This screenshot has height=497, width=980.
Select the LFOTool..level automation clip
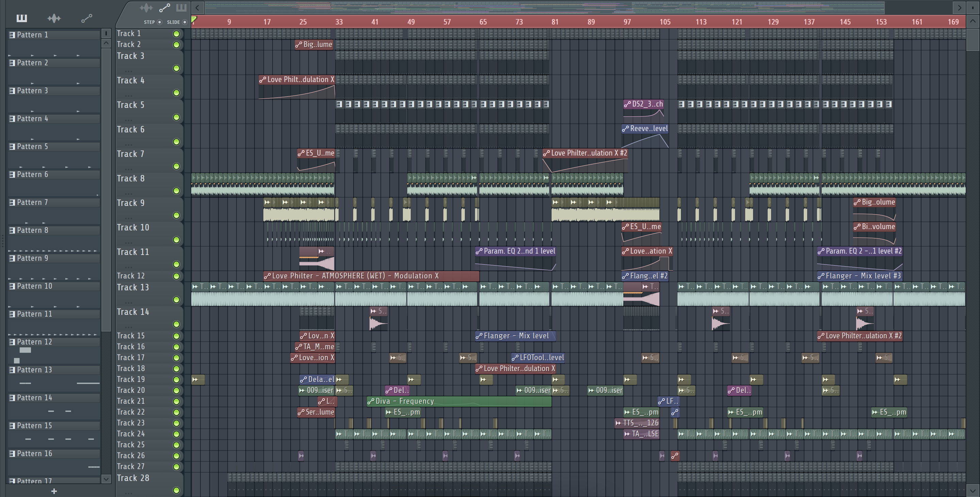click(538, 358)
